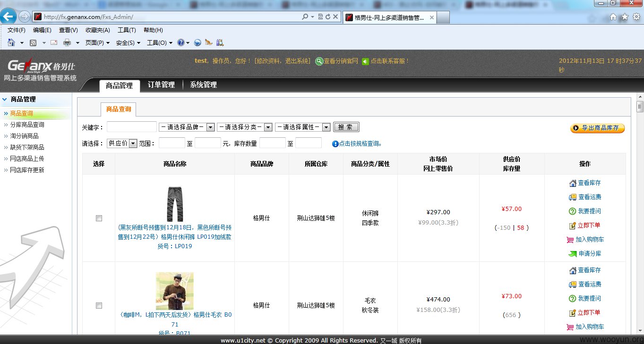Click the research books toolbar icon
The height and width of the screenshot is (344, 644).
tap(220, 42)
